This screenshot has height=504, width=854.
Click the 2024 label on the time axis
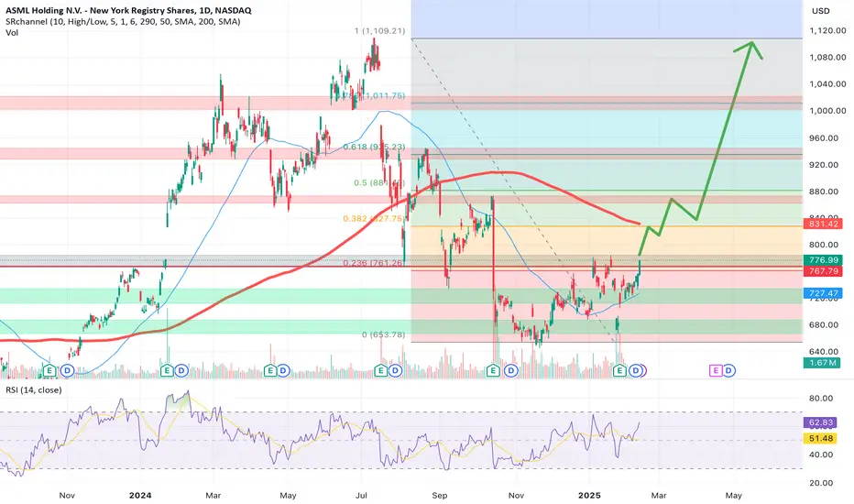point(140,495)
